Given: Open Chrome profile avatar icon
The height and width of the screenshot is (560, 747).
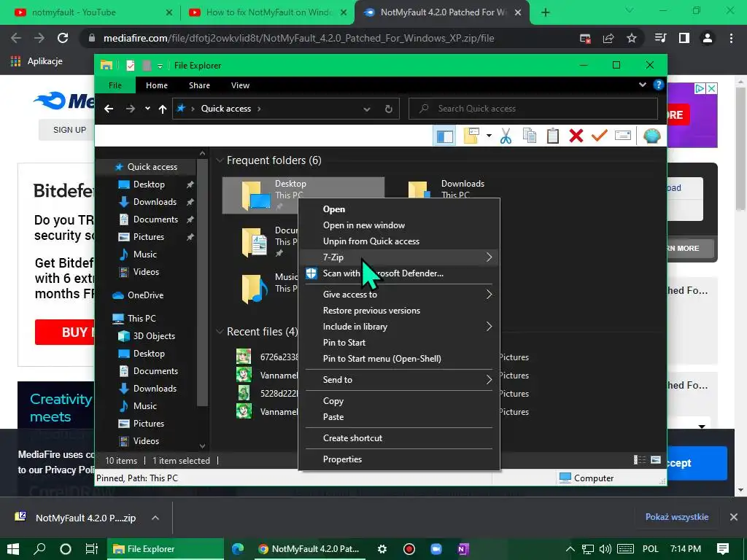Looking at the screenshot, I should [x=708, y=38].
